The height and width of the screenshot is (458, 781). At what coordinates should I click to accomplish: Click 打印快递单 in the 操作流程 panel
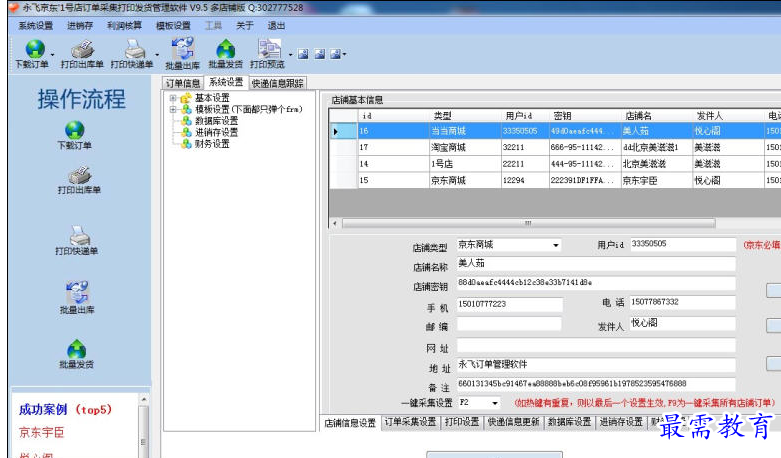(77, 240)
